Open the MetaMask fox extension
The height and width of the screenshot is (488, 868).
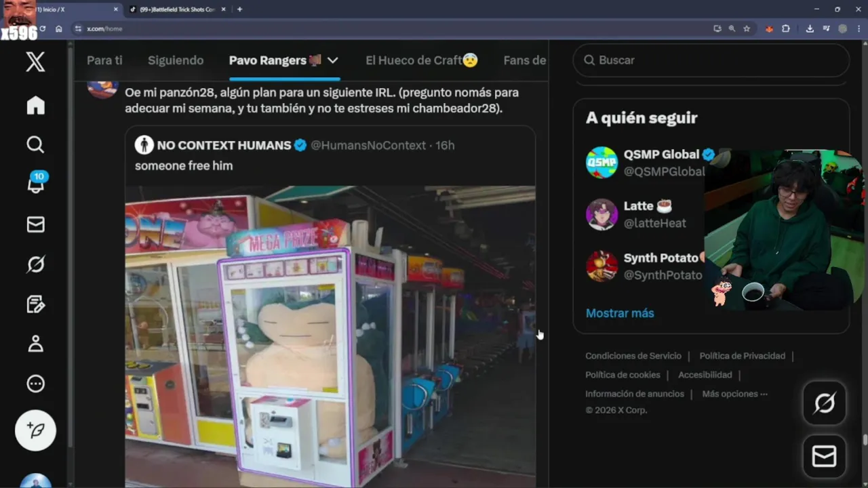pos(769,28)
